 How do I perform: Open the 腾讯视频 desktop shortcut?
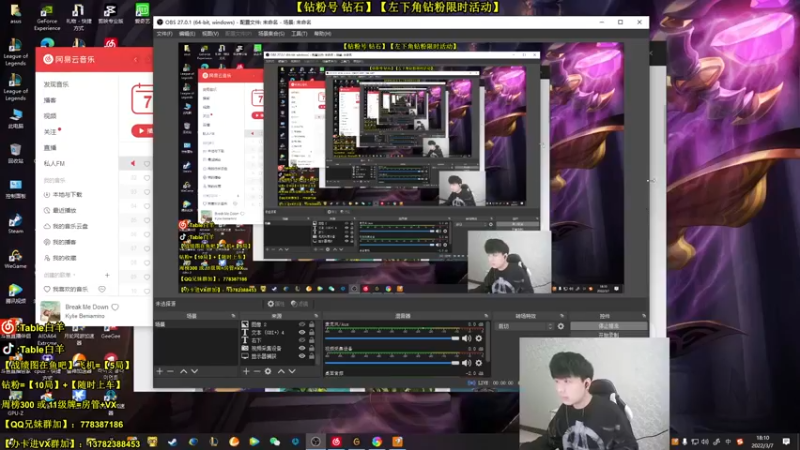tap(15, 294)
